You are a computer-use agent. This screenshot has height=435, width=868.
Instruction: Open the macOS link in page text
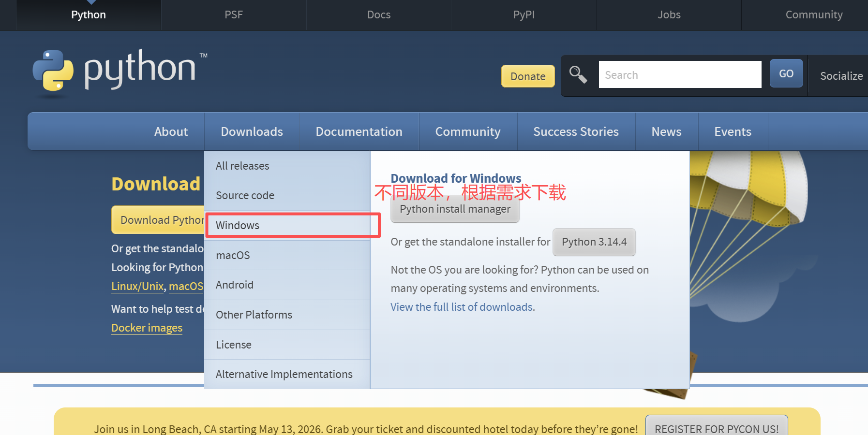tap(186, 287)
